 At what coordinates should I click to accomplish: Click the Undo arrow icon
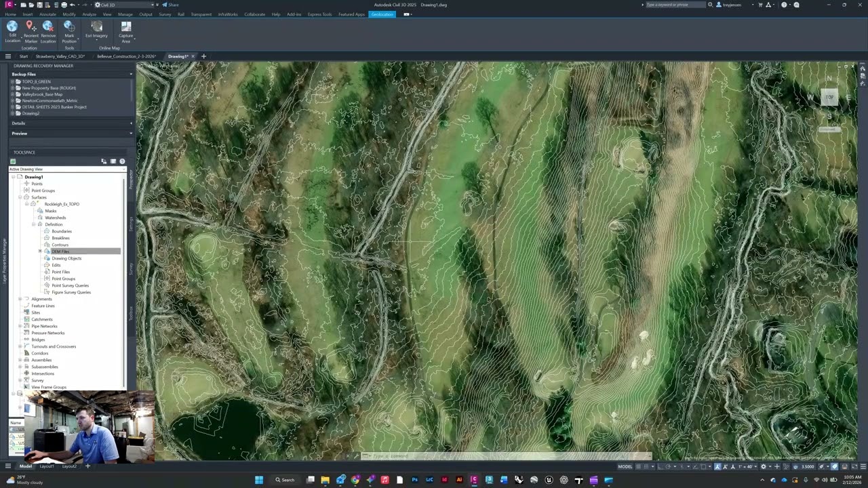tap(72, 5)
